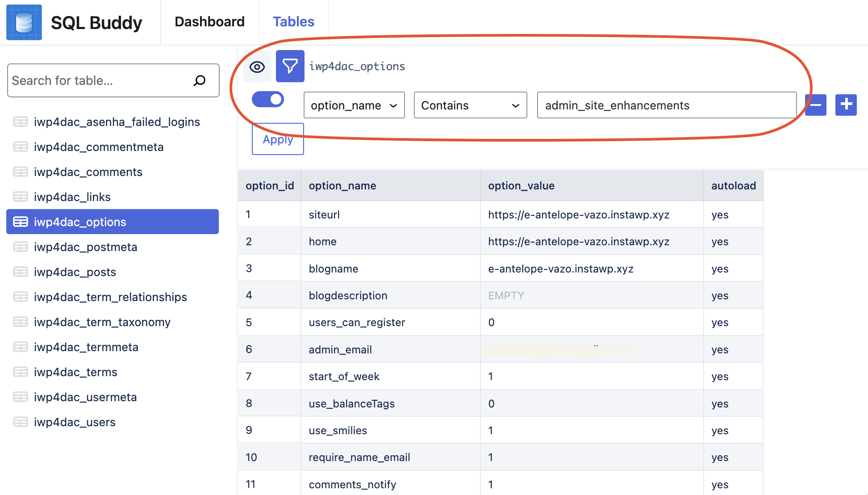
Task: Click table icon beside iwp4dac_usermeta
Action: point(21,397)
